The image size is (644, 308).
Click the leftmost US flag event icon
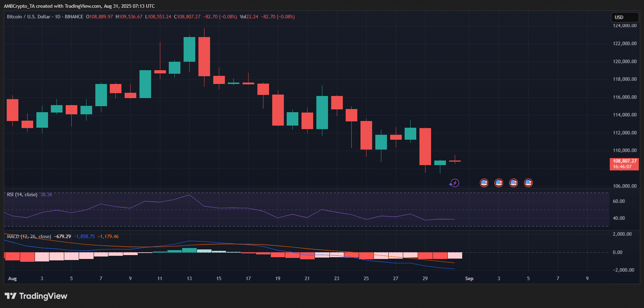[x=484, y=183]
